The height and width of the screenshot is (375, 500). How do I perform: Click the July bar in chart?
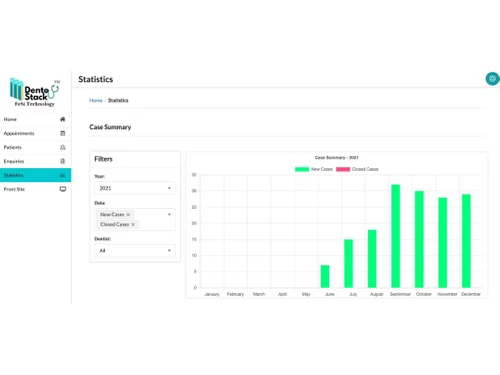click(348, 263)
